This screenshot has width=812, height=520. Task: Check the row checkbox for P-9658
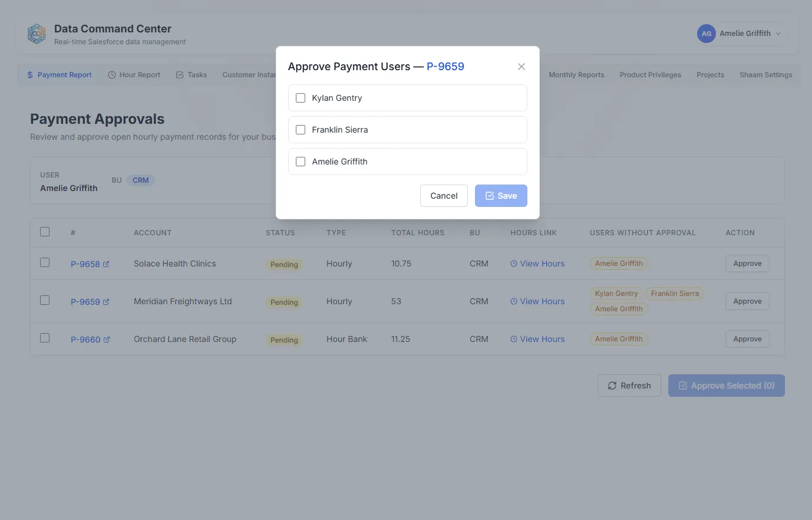[x=45, y=262]
